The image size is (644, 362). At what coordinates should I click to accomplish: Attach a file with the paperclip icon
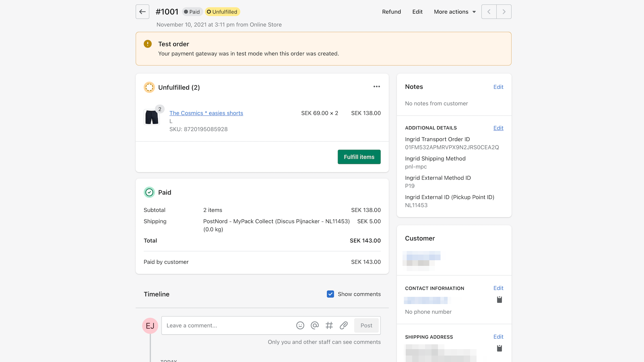click(344, 325)
